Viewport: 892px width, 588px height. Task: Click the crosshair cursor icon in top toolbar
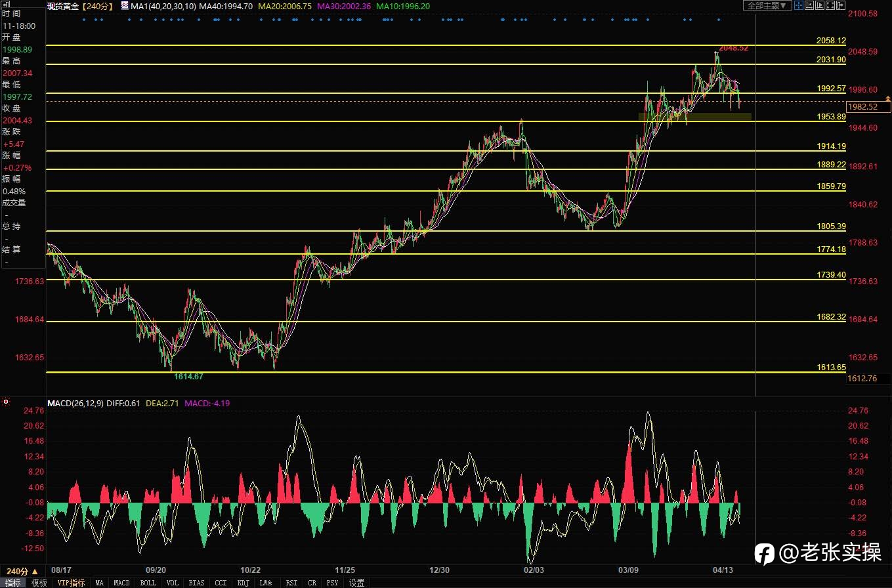(799, 5)
